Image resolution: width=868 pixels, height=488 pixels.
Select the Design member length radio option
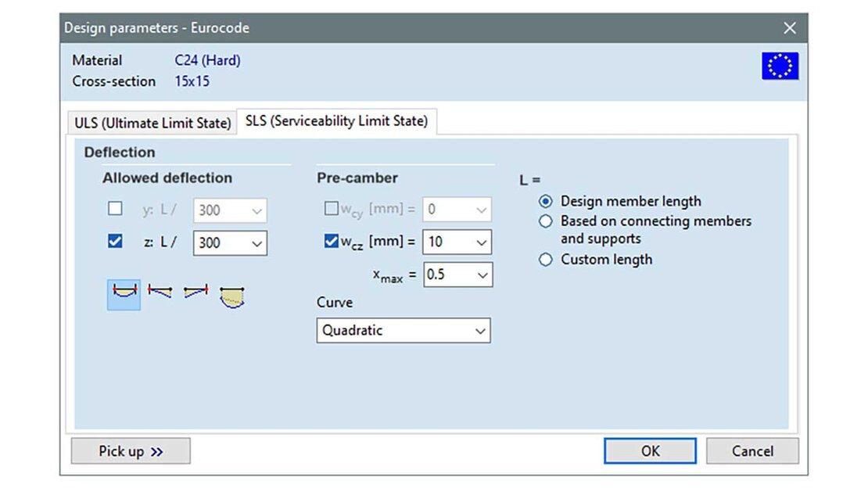click(x=546, y=201)
